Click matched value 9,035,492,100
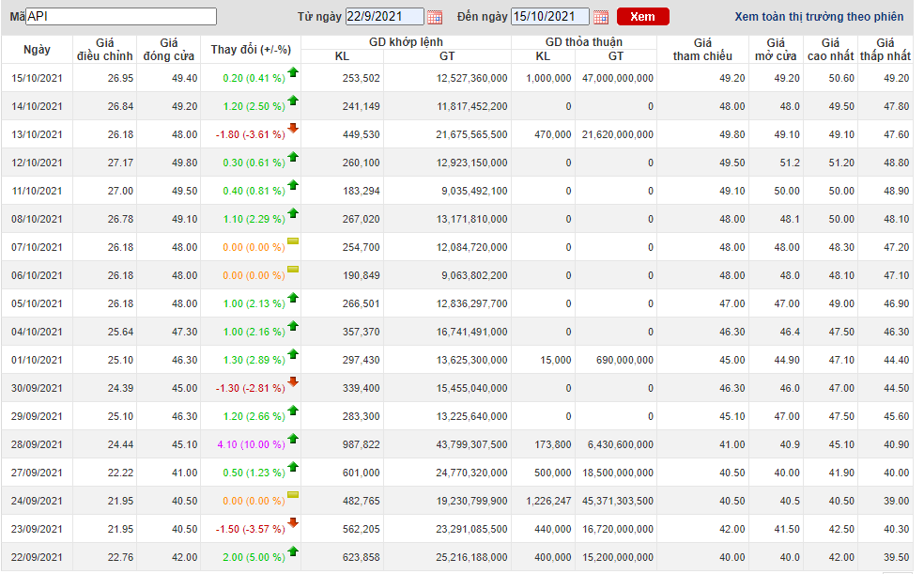The height and width of the screenshot is (574, 924). coord(474,191)
